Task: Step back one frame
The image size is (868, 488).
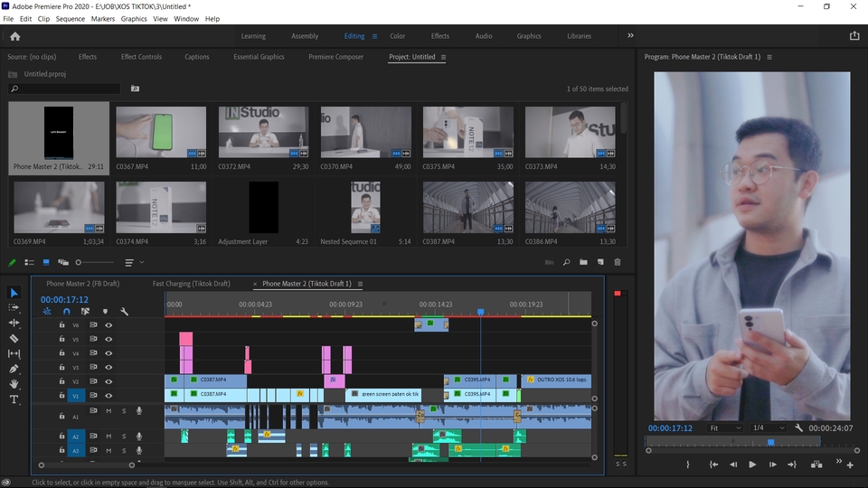Action: (x=733, y=465)
